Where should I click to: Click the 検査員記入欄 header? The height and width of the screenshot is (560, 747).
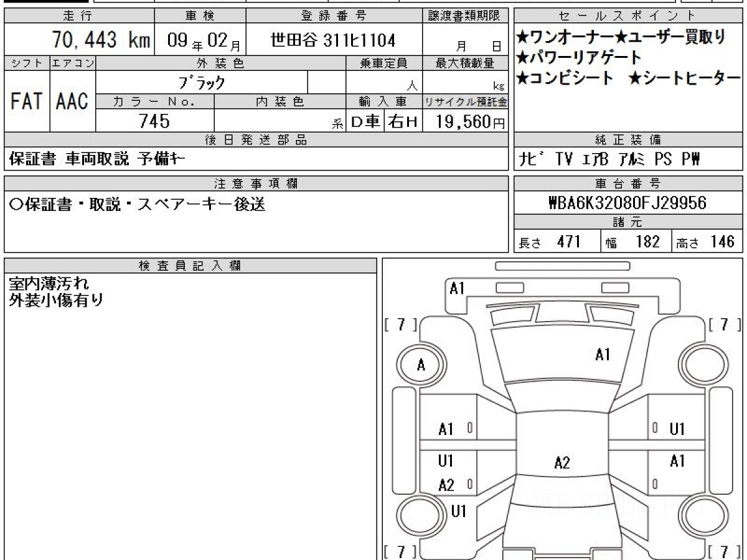(x=190, y=266)
